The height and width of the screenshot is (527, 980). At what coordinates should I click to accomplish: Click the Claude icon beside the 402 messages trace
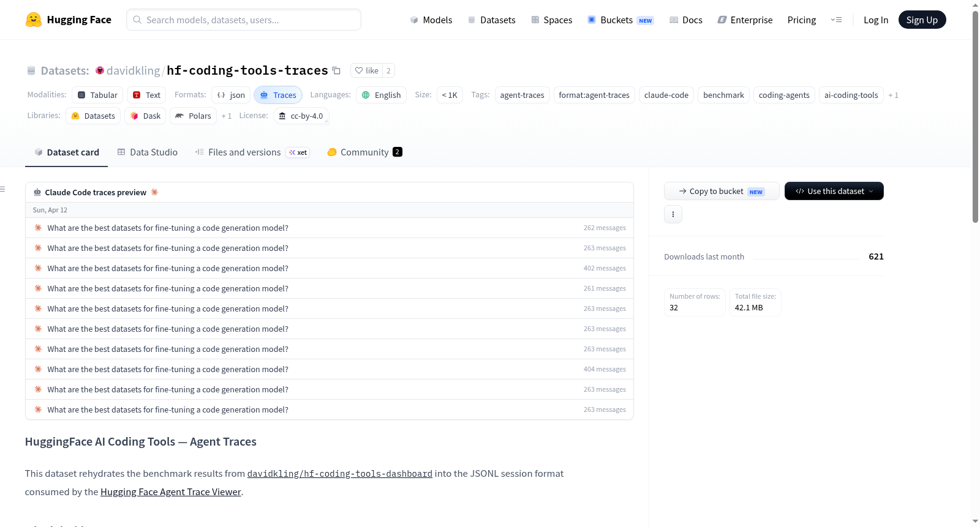point(38,268)
